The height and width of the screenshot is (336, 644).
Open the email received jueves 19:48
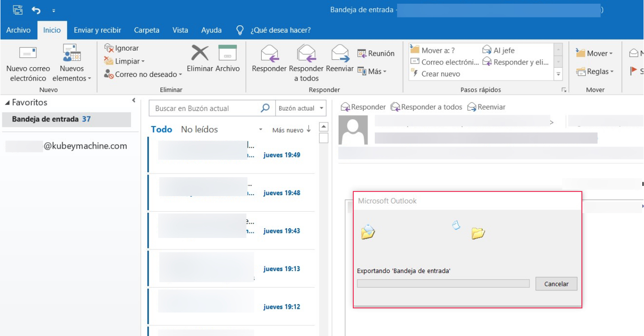pos(231,193)
